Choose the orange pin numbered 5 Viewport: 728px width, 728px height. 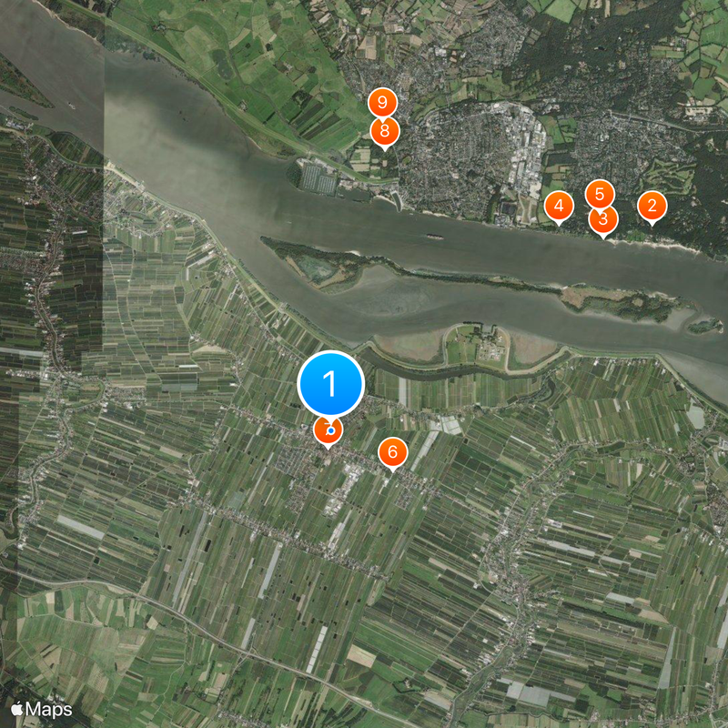pos(600,193)
